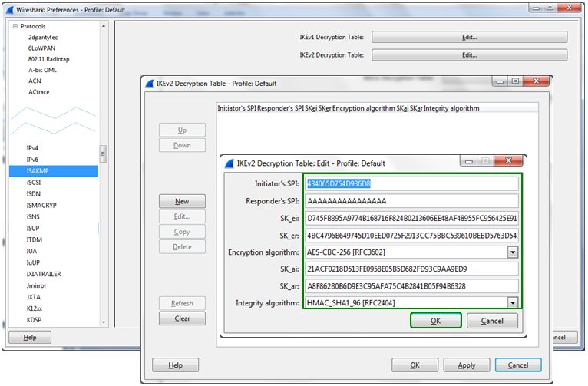
Task: Focus the SK_ai key field
Action: (411, 269)
